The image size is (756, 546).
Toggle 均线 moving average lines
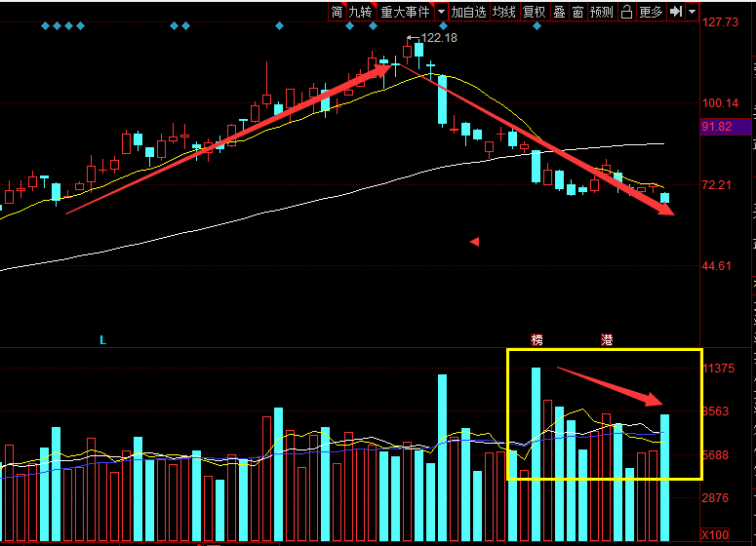[x=503, y=12]
